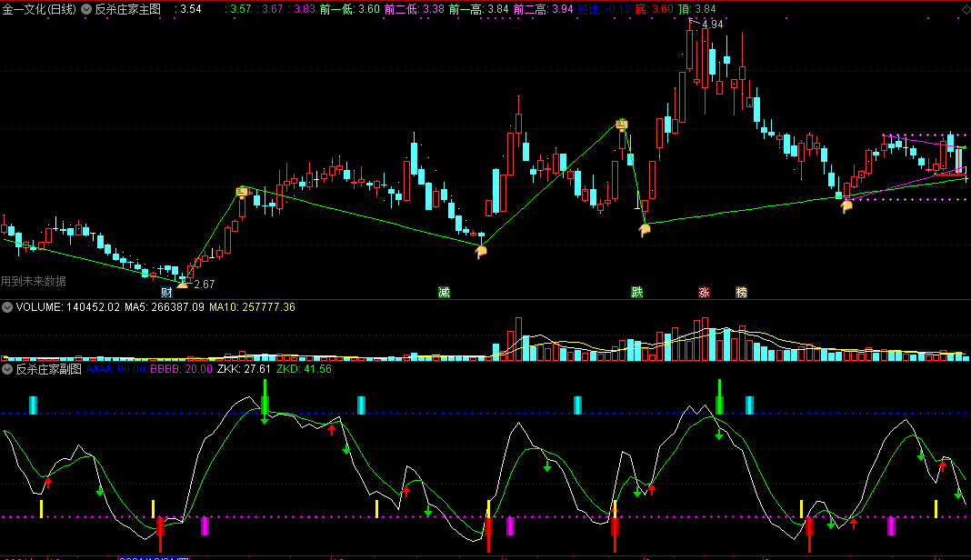Click the rightmost pointing hand buy marker

click(x=846, y=206)
